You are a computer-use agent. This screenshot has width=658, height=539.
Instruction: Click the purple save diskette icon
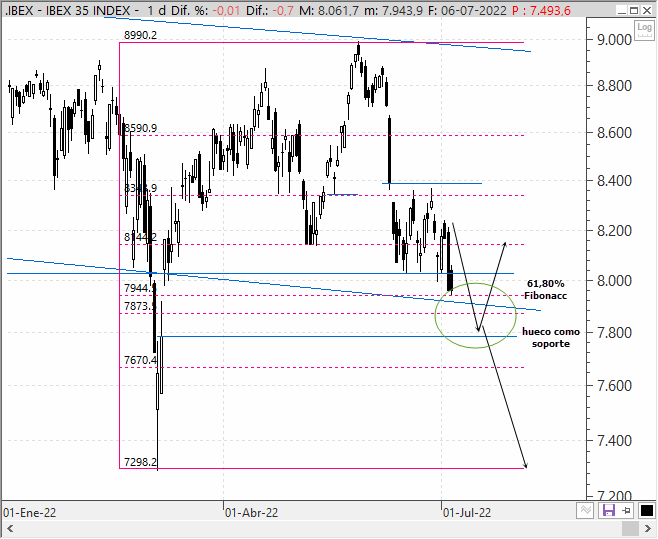tap(608, 510)
